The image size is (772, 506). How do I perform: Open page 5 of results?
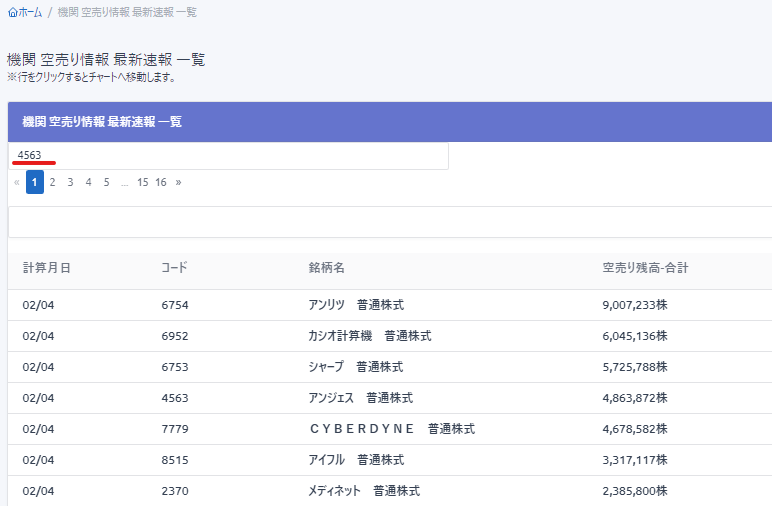[106, 182]
